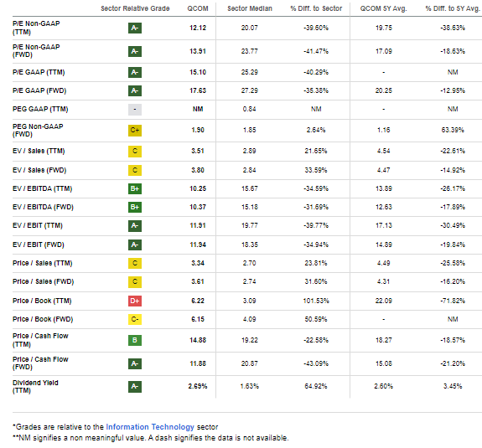Screen dimensions: 482x448
Task: Select the EV / Sales (FWD) row label
Action: click(39, 170)
